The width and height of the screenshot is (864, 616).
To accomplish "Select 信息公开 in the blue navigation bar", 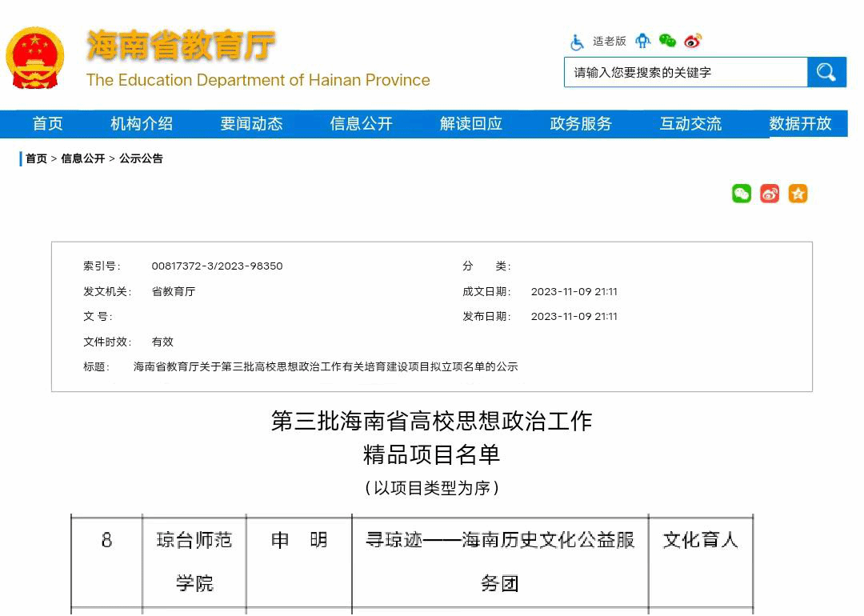I will 361,124.
